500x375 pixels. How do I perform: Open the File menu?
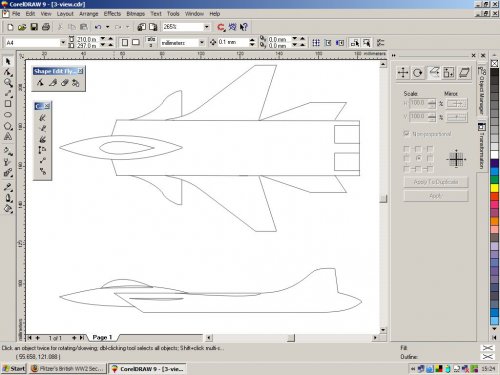(16, 14)
